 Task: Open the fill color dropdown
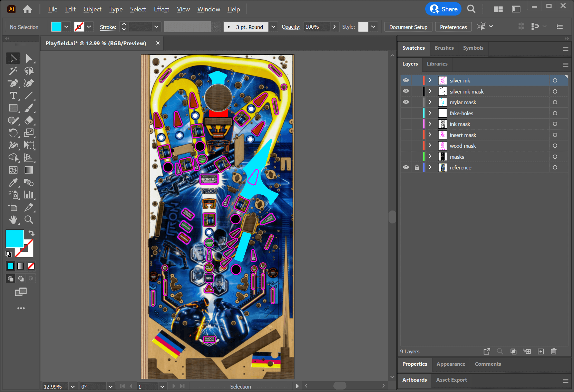pyautogui.click(x=66, y=27)
